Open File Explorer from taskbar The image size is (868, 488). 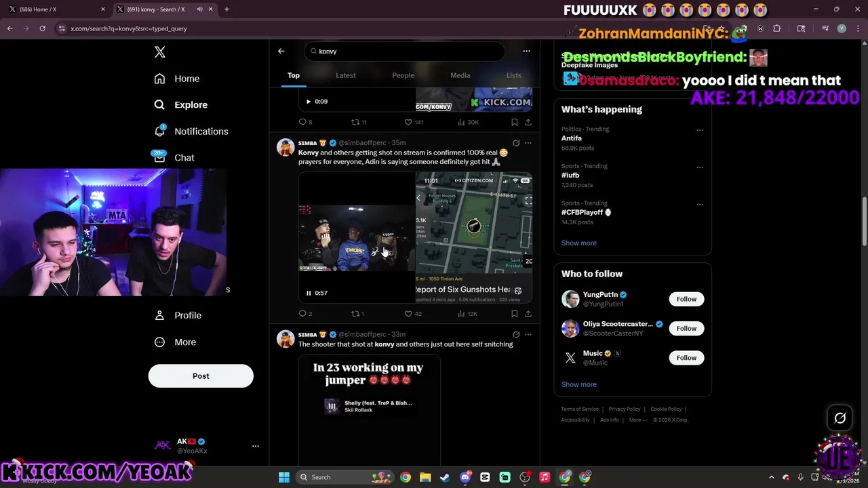pos(425,477)
